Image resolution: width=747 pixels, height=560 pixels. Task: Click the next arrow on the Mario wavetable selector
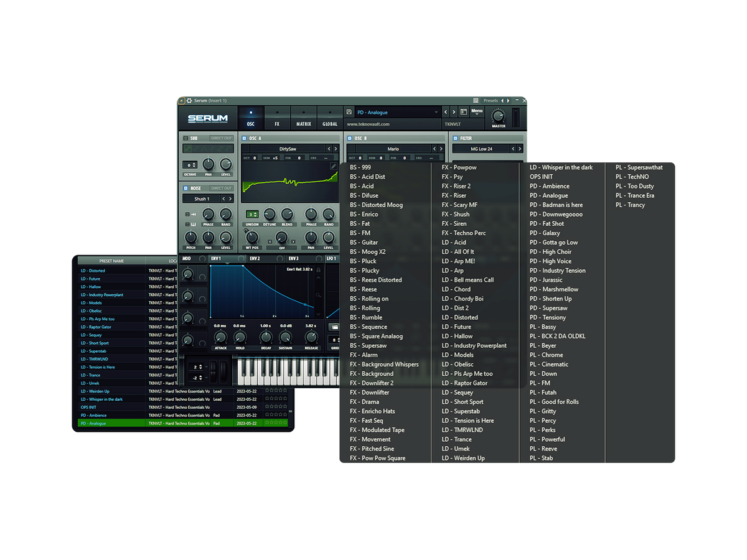tap(442, 148)
